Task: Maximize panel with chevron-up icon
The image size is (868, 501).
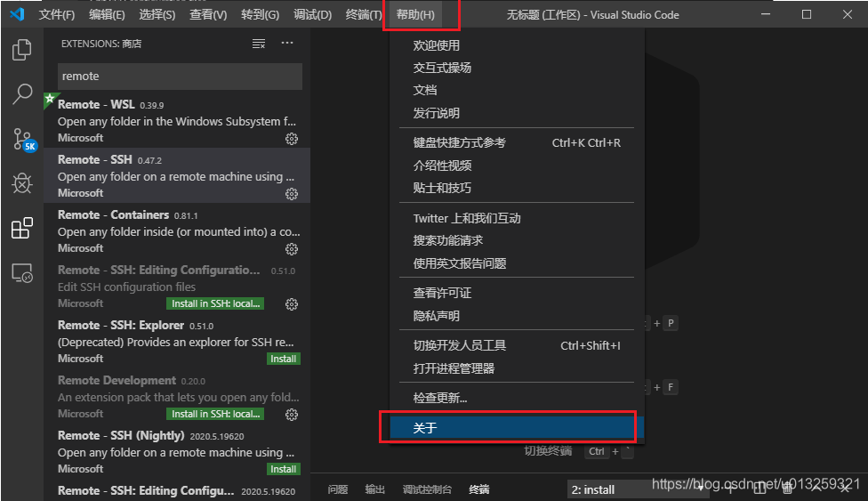Action: (816, 488)
